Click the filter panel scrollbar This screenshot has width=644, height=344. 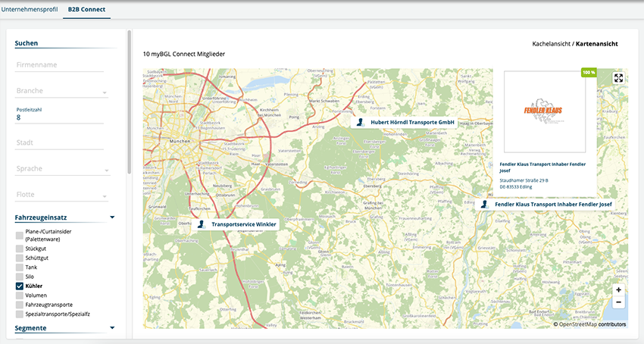click(130, 102)
